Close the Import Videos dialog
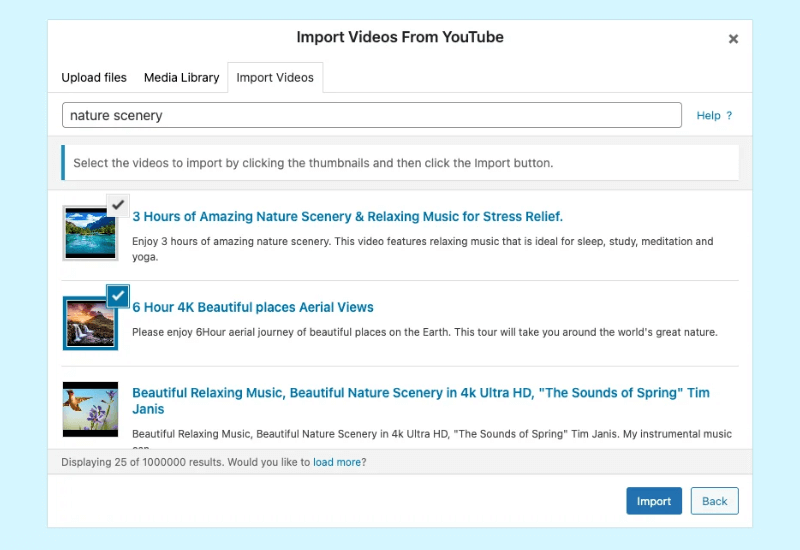Screen dimensions: 800x550 coord(733,39)
